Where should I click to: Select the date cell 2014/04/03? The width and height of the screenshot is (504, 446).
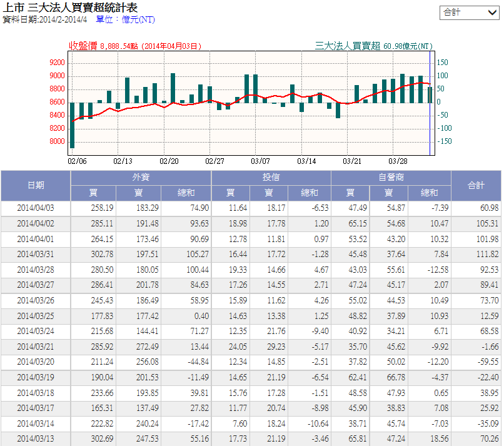tap(36, 208)
